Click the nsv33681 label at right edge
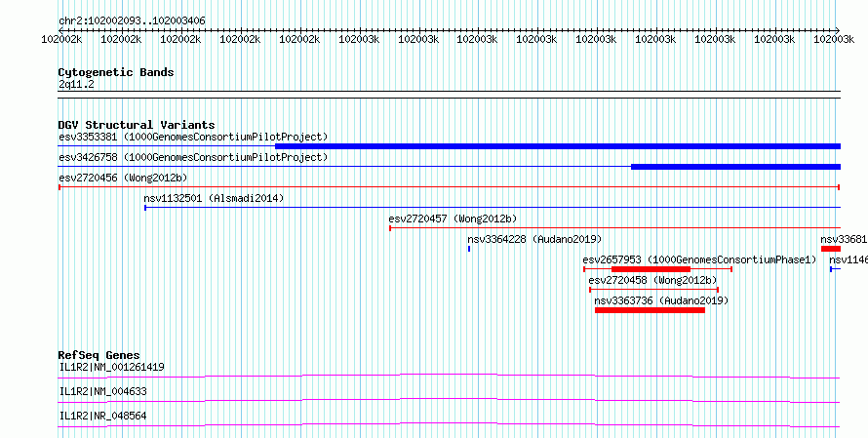Screen dimensions: 868x438 tap(844, 239)
